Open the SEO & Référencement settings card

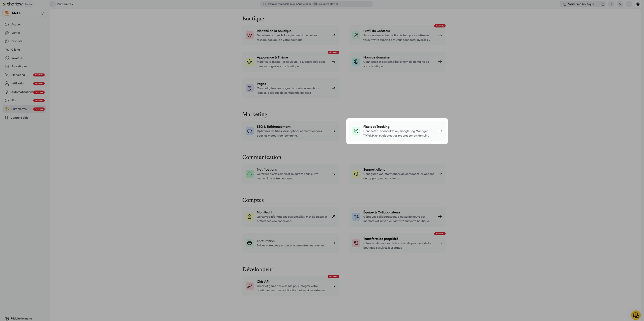290,131
